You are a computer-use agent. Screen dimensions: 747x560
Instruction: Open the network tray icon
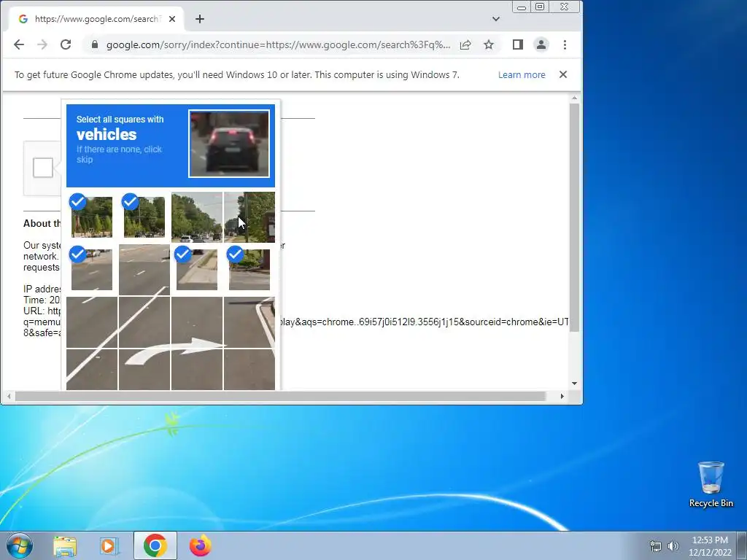click(656, 546)
